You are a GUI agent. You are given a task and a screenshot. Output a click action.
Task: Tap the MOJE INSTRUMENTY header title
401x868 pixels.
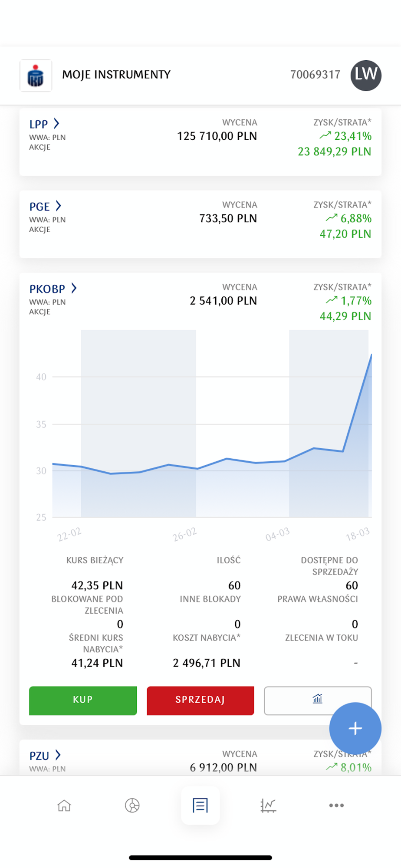(x=116, y=75)
